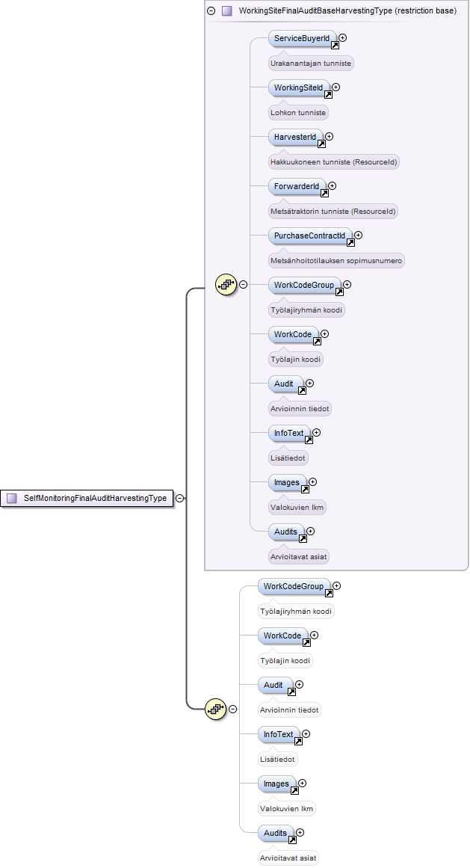This screenshot has height=868, width=470.
Task: Expand the ServiceBuyerId element
Action: (343, 37)
